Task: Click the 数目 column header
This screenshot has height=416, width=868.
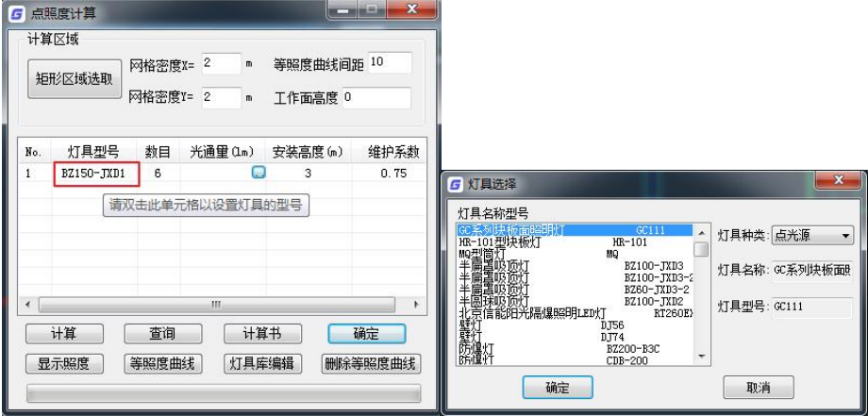Action: [x=159, y=152]
